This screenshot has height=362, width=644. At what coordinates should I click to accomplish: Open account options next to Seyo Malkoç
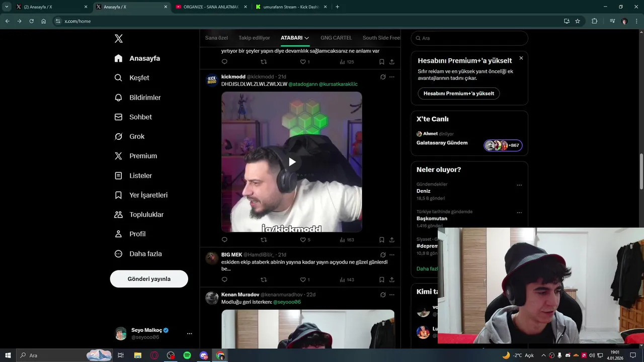(189, 333)
